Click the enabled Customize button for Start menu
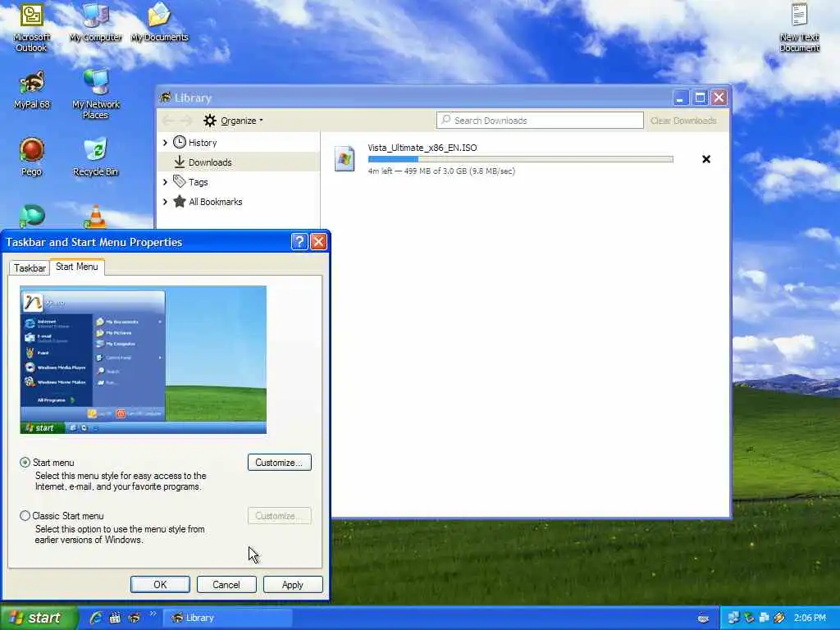This screenshot has height=630, width=840. (x=279, y=463)
